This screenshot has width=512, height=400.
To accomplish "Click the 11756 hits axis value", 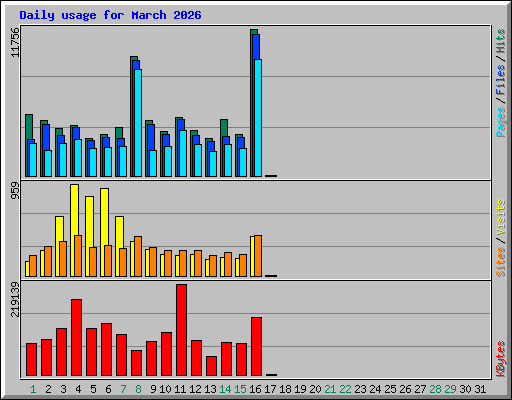I will coord(15,42).
